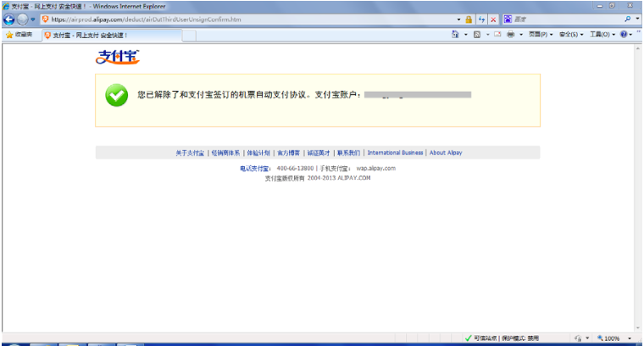Screen dimensions: 644x346
Task: Click the greyed Forward navigation button
Action: (x=23, y=20)
